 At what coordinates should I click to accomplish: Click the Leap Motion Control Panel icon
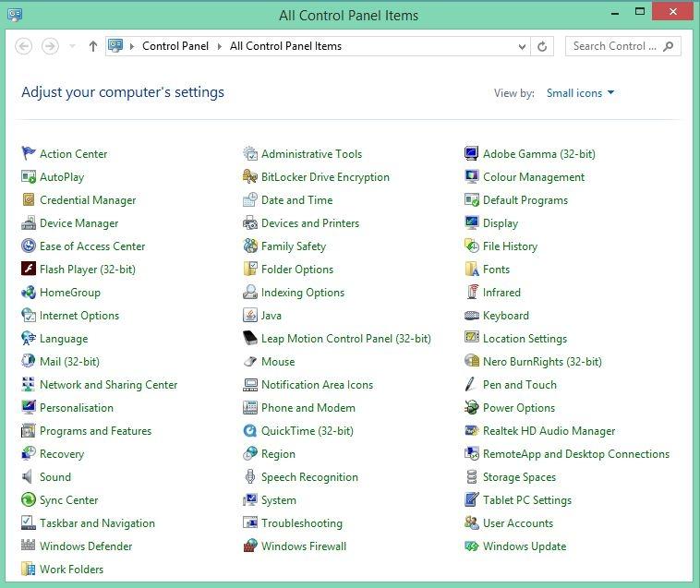250,338
